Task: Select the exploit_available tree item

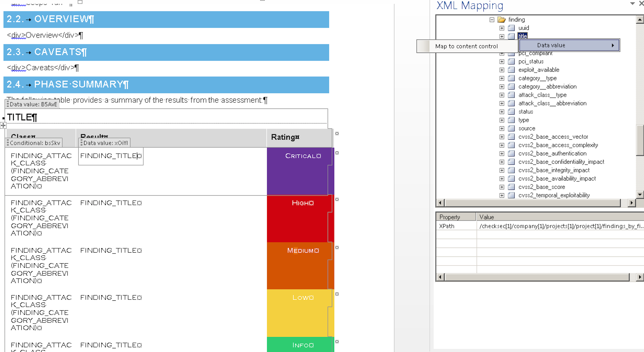Action: [539, 70]
